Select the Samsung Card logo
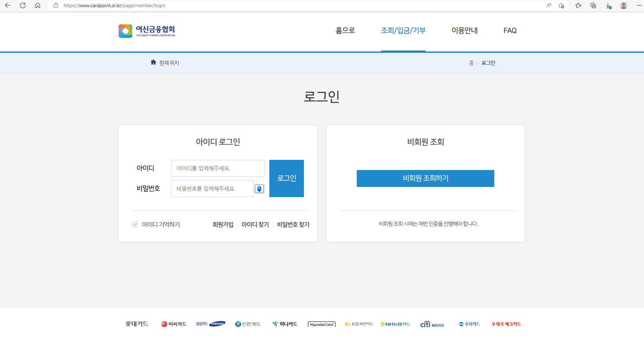Screen dimensions: 644x339 pos(210,324)
